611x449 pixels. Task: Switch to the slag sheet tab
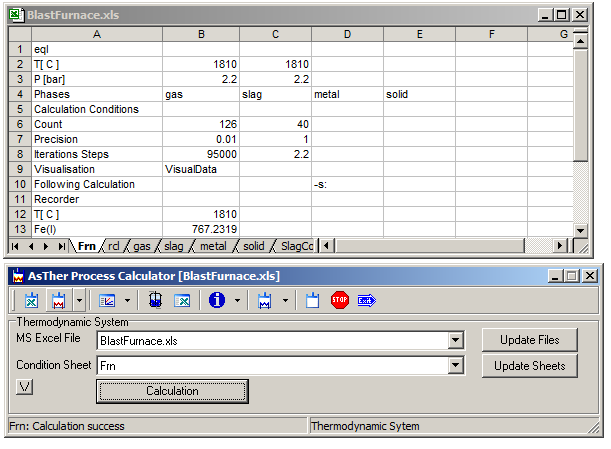tap(174, 246)
